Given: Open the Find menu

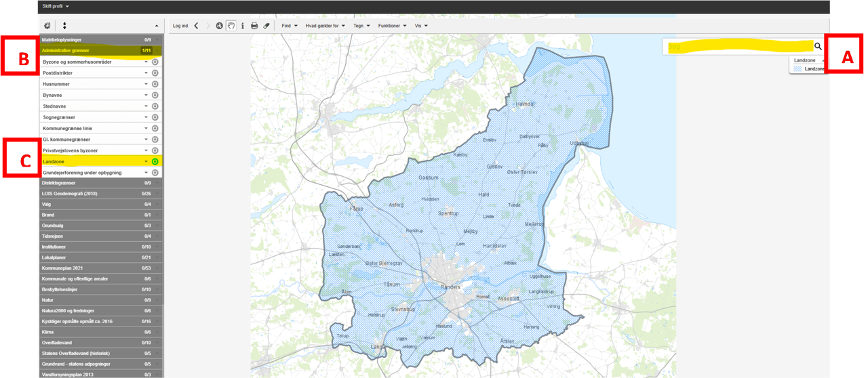Looking at the screenshot, I should (290, 26).
